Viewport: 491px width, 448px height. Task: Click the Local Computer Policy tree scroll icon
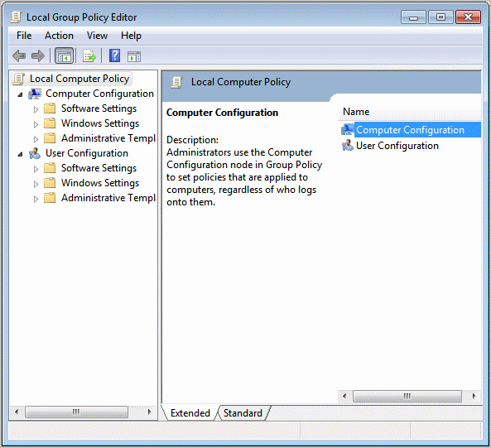click(x=19, y=79)
